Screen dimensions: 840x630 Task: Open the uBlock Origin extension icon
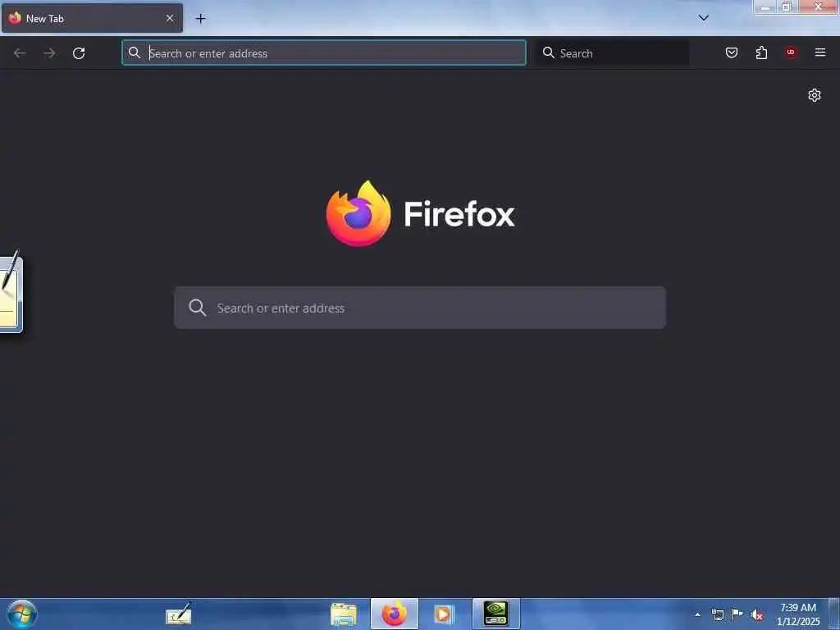791,52
